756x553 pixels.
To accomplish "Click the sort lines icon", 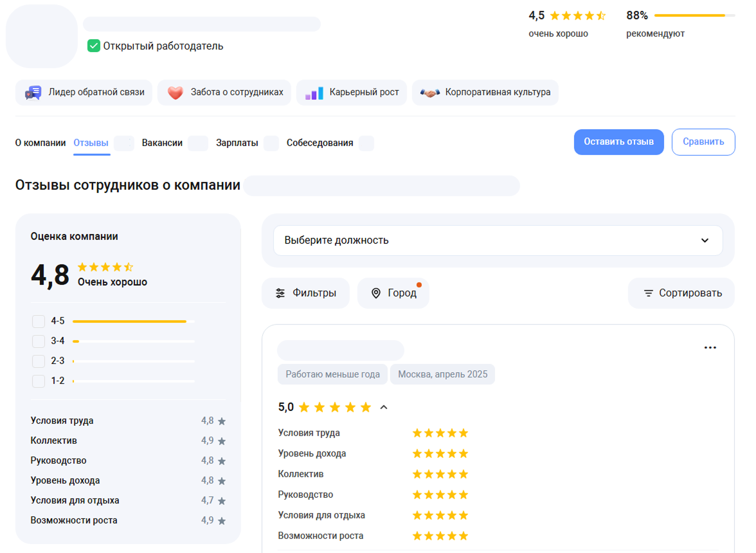I will point(649,293).
